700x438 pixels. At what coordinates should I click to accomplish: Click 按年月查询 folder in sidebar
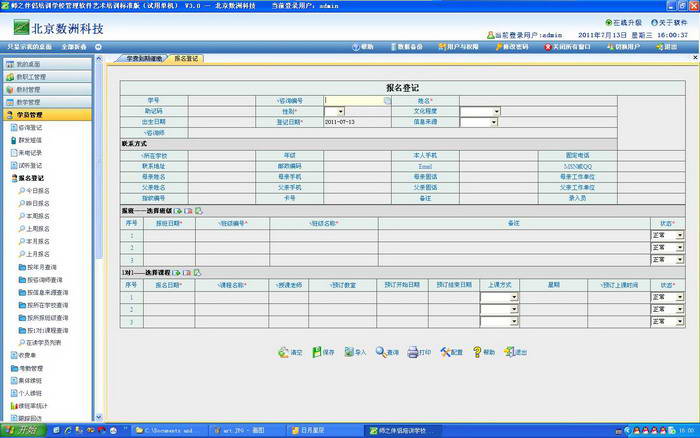[38, 267]
